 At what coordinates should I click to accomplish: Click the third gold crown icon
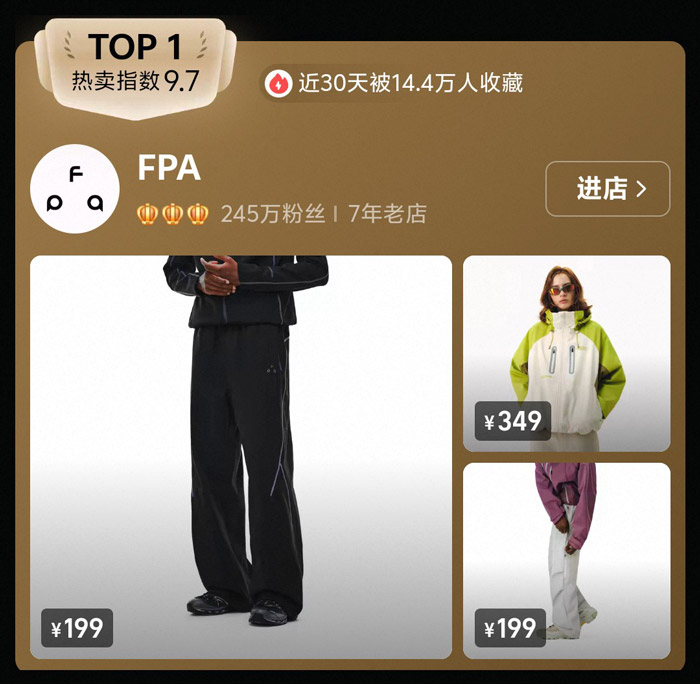coord(197,214)
